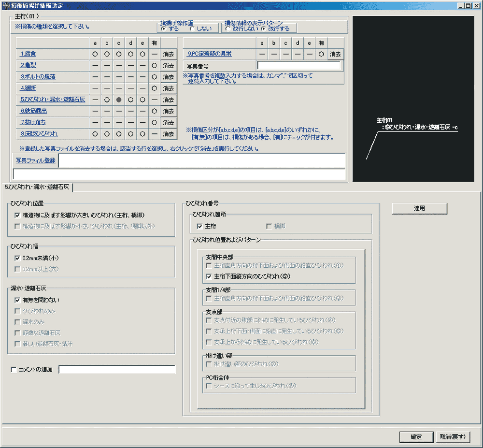Mark '有' for 3.ボルトの脱落

point(155,77)
